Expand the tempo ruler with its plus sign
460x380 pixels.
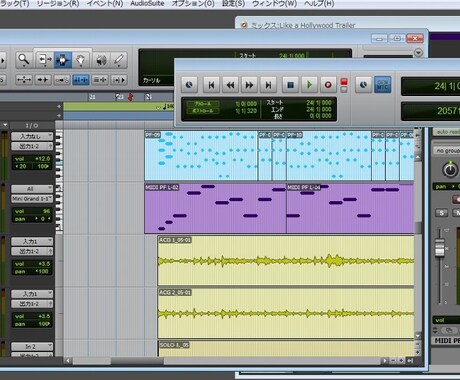59,106
